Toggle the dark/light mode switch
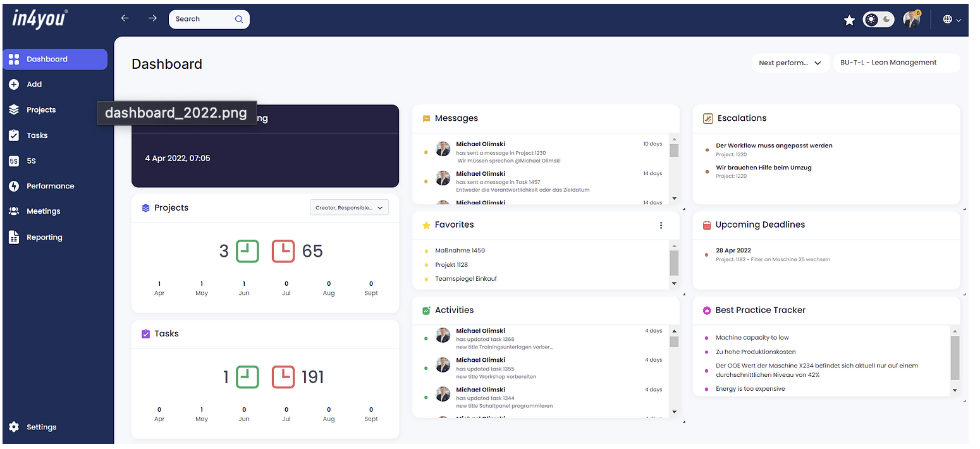980x449 pixels. pos(879,20)
